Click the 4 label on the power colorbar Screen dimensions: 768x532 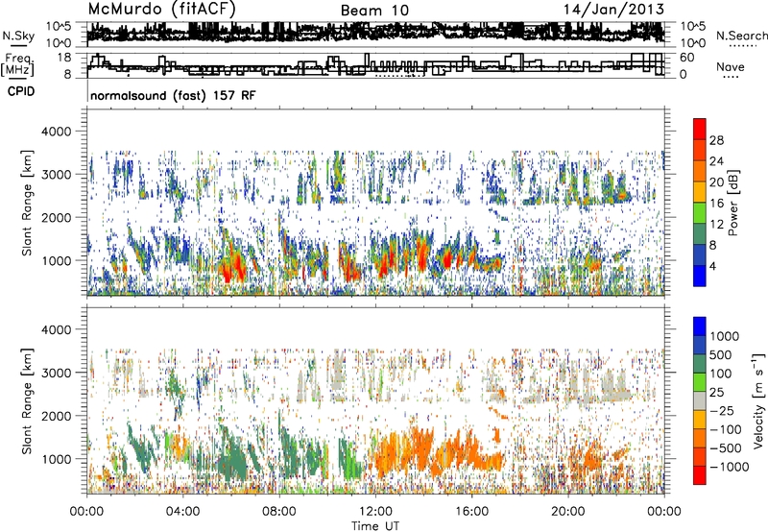(x=712, y=266)
